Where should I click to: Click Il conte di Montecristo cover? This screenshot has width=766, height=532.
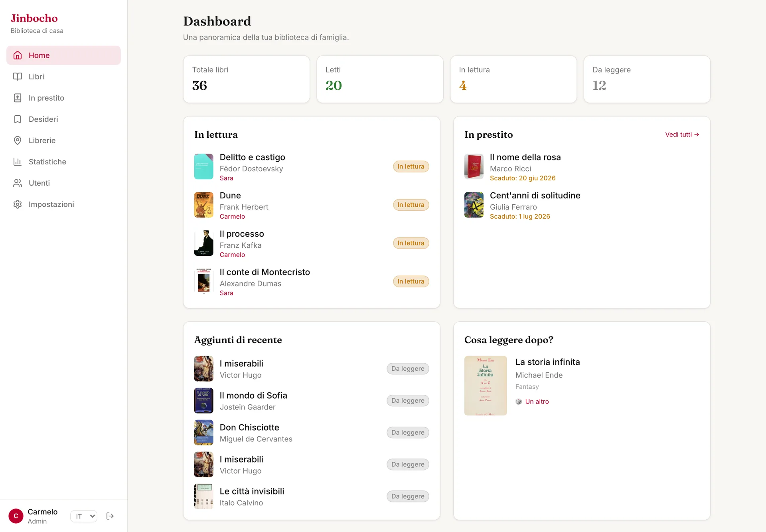click(203, 281)
